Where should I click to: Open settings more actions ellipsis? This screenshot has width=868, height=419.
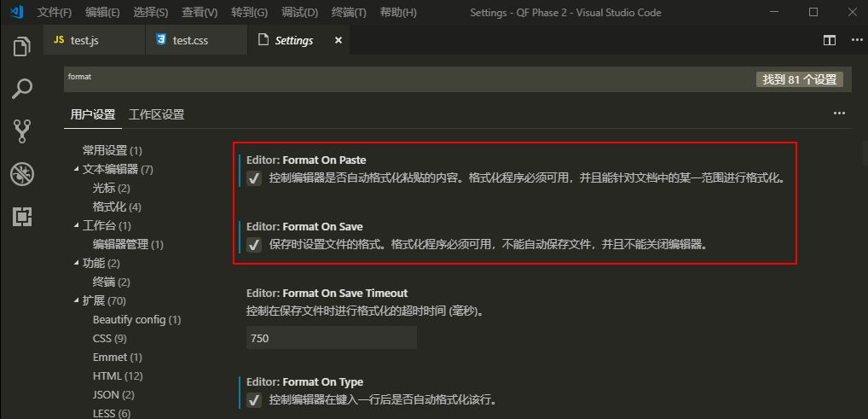click(839, 113)
